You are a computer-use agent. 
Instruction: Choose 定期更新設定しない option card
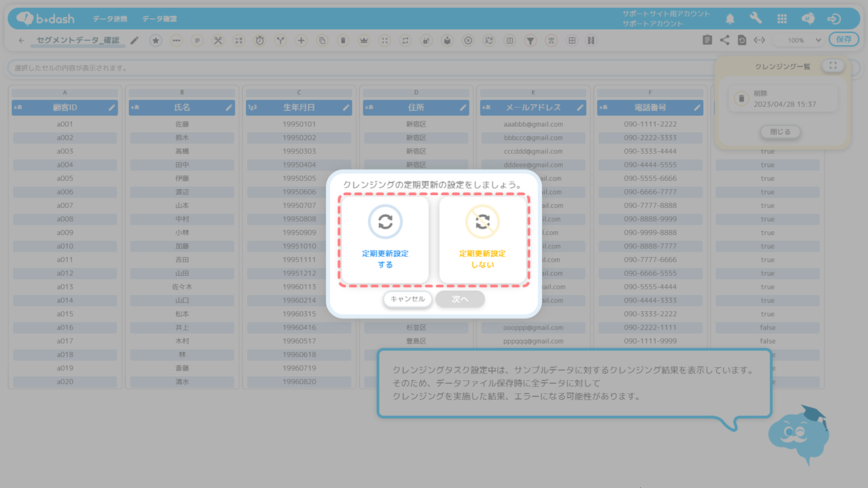coord(483,240)
